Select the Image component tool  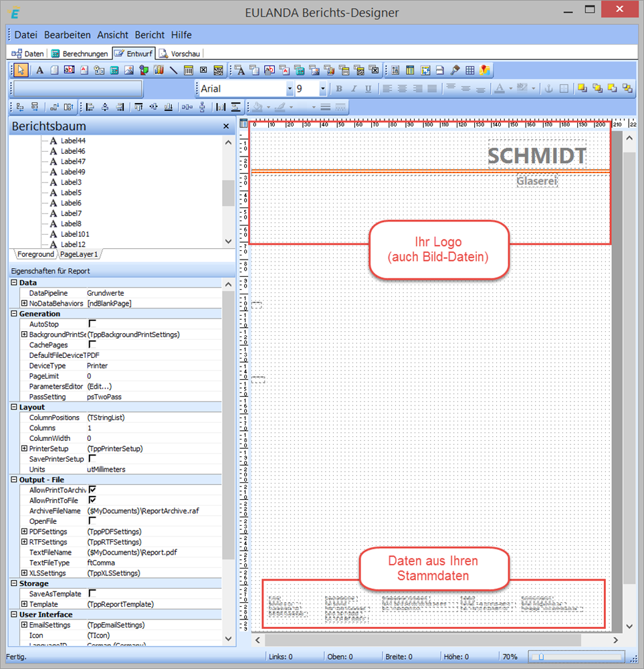[x=129, y=70]
